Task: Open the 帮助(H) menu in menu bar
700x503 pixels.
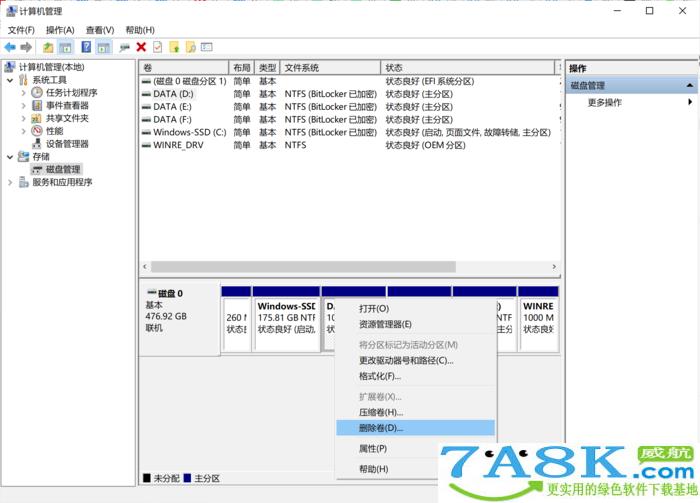Action: 140,30
